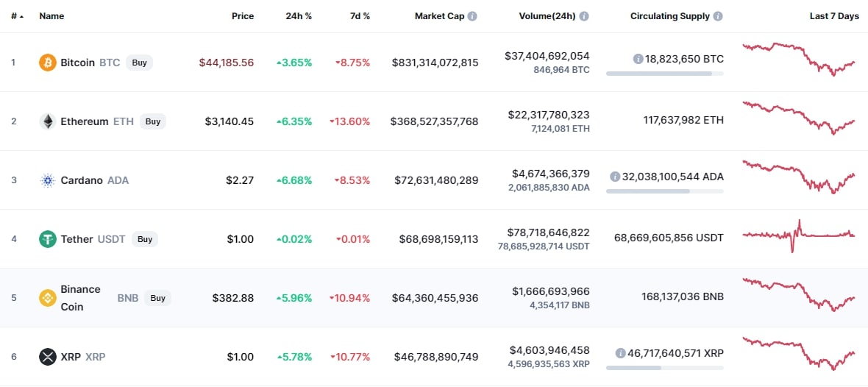Image resolution: width=868 pixels, height=387 pixels.
Task: Click the Bitcoin logo icon
Action: (48, 63)
